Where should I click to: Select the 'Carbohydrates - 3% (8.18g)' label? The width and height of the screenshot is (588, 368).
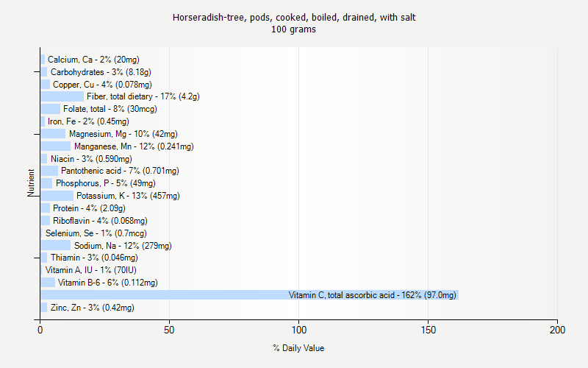tap(101, 71)
